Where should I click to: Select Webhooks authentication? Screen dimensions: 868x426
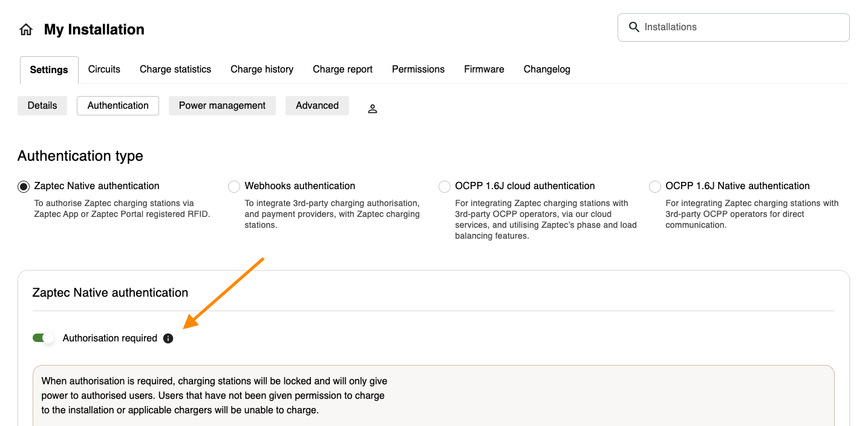pyautogui.click(x=234, y=186)
